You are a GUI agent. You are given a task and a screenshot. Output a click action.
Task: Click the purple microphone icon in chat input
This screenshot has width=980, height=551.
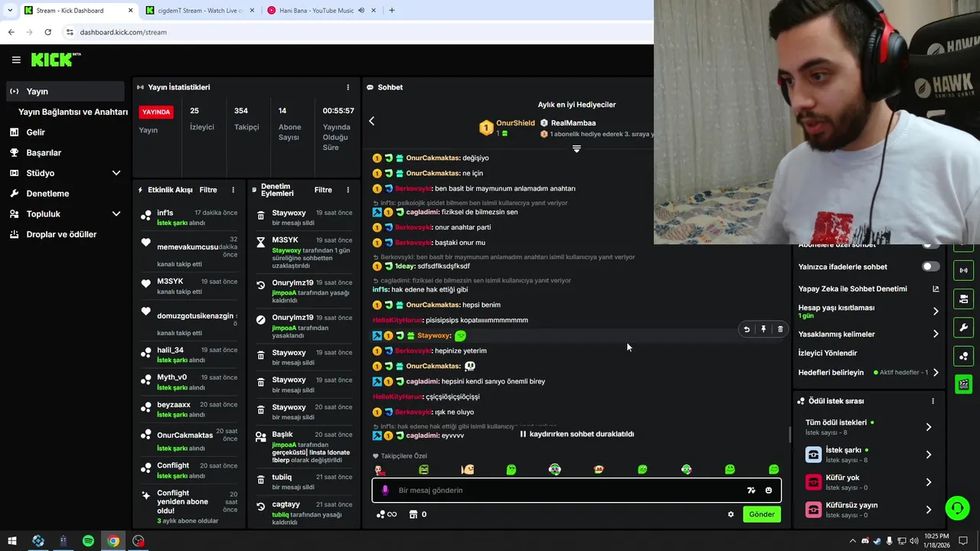tap(385, 491)
